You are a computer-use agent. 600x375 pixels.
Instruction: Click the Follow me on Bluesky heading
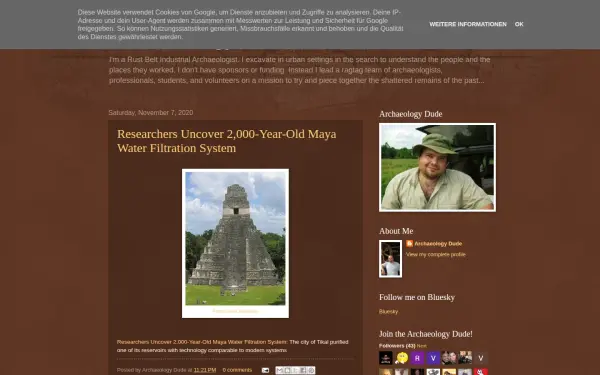[417, 297]
